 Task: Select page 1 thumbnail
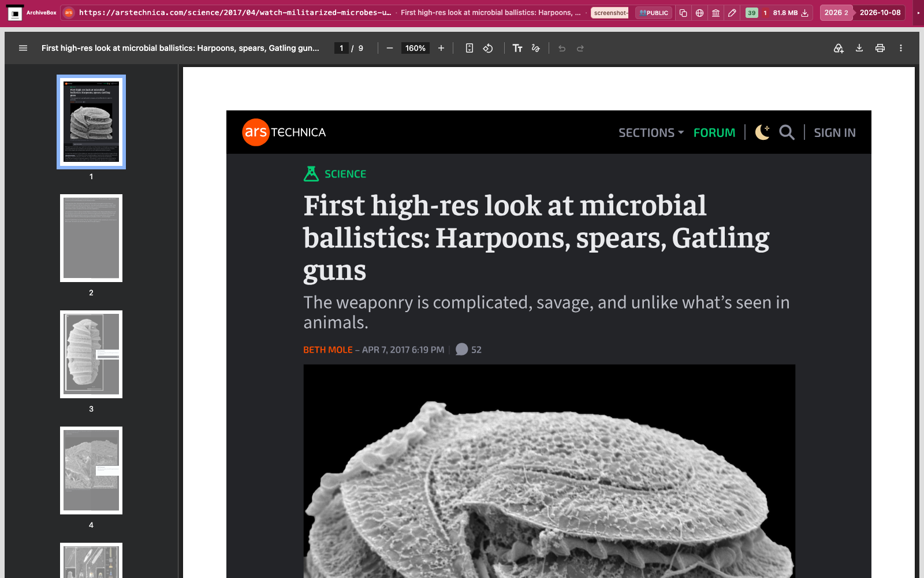(91, 122)
